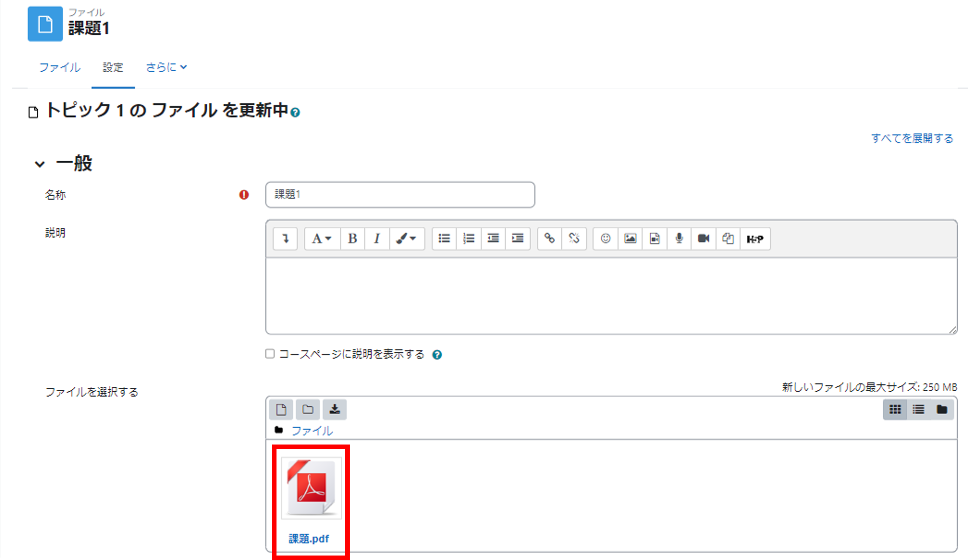Image resolution: width=968 pixels, height=560 pixels.
Task: Download all files from file manager
Action: point(335,410)
